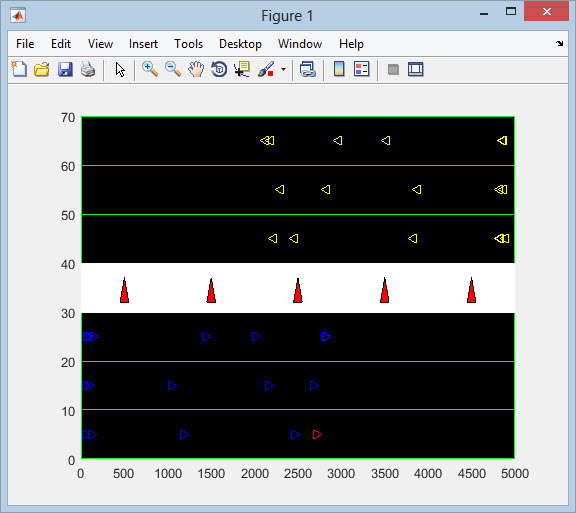Viewport: 576px width, 513px height.
Task: Activate the Zoom Out magnifier tool
Action: 173,69
